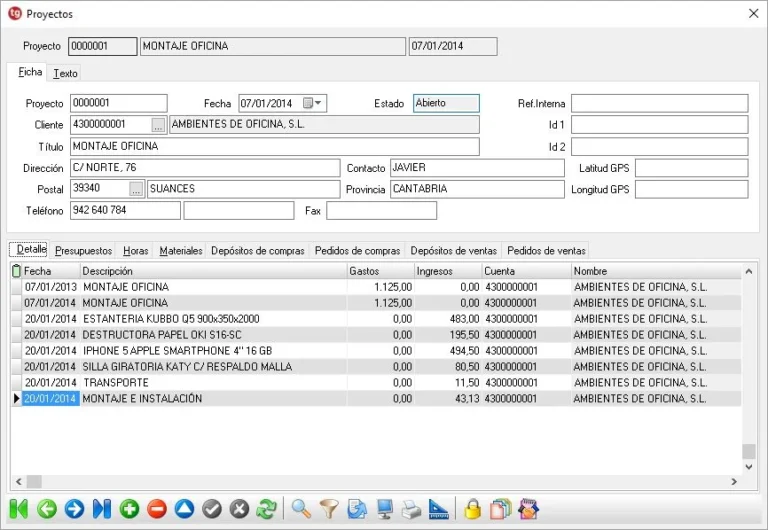This screenshot has width=768, height=530.
Task: Select the IPHONE 5 APPLE SMARTPHONE row
Action: click(x=376, y=351)
